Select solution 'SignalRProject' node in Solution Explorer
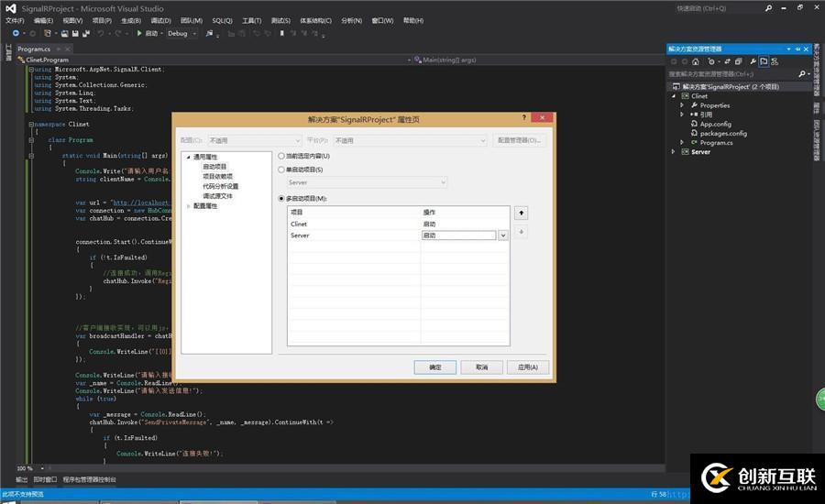825x504 pixels. coord(731,87)
